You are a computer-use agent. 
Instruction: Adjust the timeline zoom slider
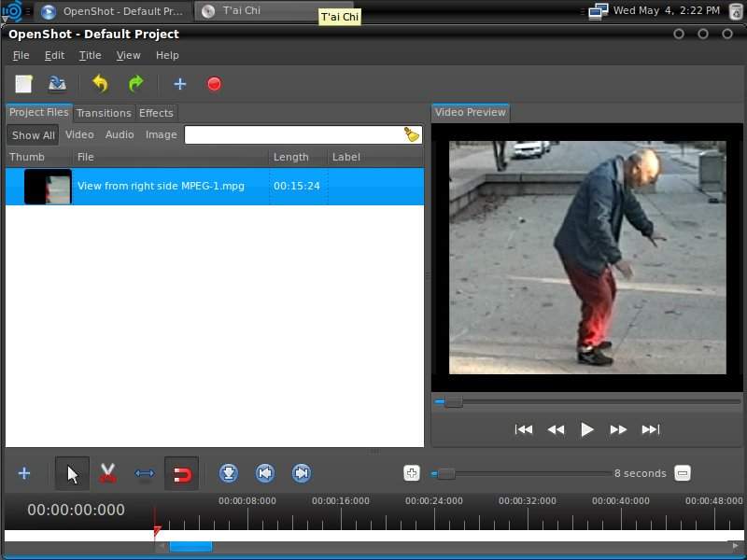click(x=445, y=473)
